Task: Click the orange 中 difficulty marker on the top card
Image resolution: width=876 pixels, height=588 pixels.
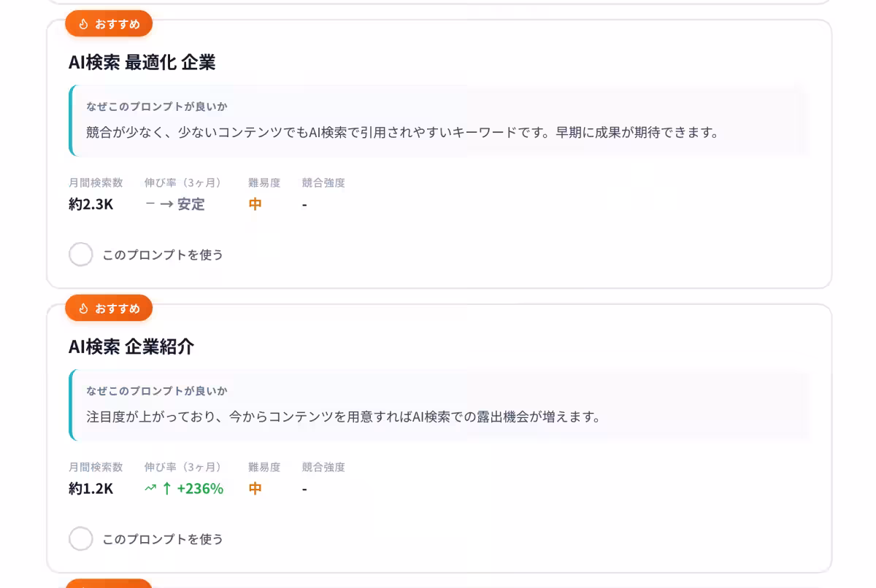Action: coord(253,204)
